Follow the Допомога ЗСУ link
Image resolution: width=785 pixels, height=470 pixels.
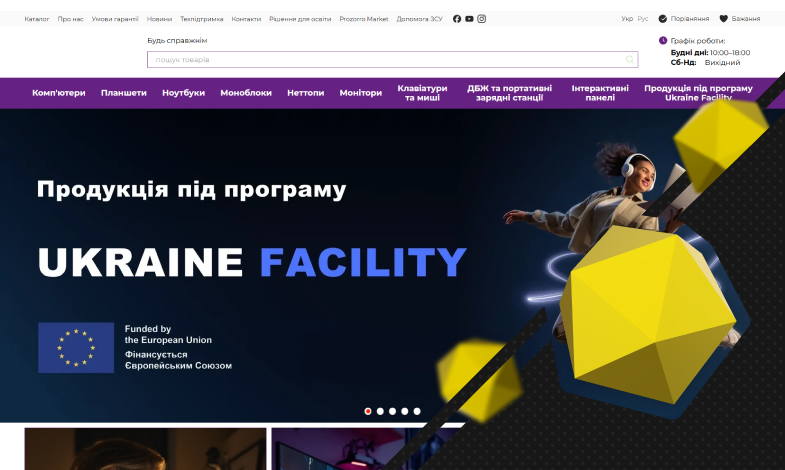(x=419, y=19)
